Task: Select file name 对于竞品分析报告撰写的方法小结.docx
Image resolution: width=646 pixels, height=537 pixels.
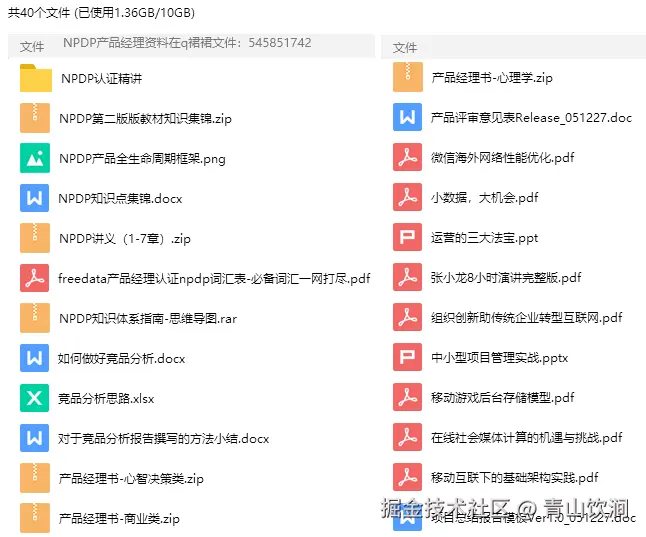Action: pyautogui.click(x=164, y=439)
